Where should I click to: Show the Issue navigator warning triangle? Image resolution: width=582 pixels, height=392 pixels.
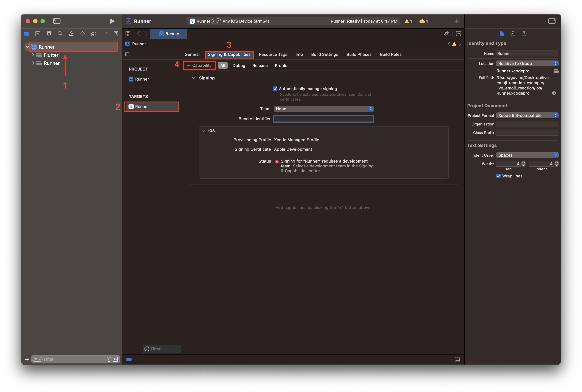(x=71, y=33)
